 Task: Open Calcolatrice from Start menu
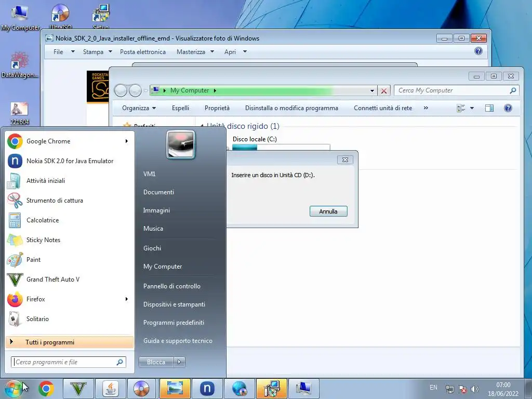(x=70, y=220)
